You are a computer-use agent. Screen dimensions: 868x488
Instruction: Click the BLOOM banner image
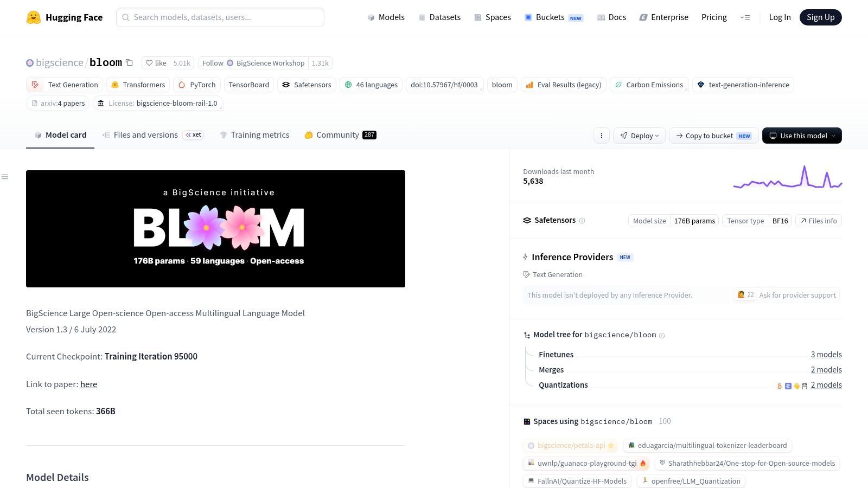pyautogui.click(x=215, y=229)
